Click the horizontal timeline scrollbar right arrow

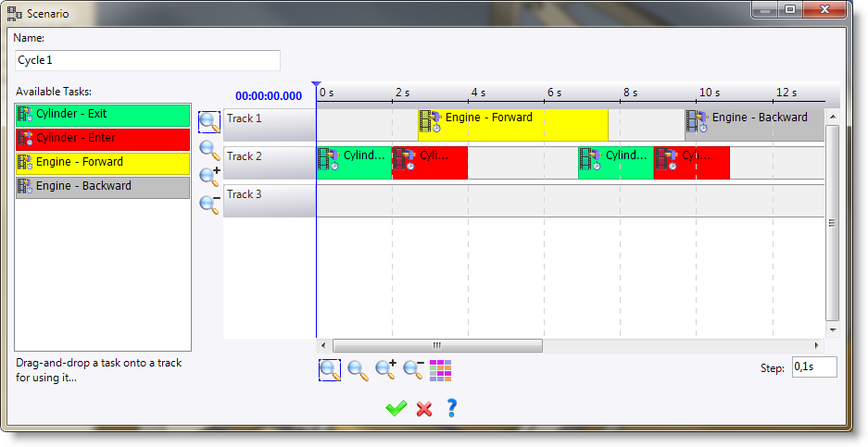point(816,345)
